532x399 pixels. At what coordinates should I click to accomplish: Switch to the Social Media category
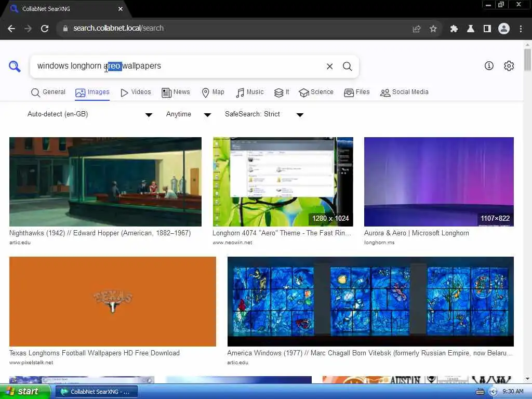[404, 92]
